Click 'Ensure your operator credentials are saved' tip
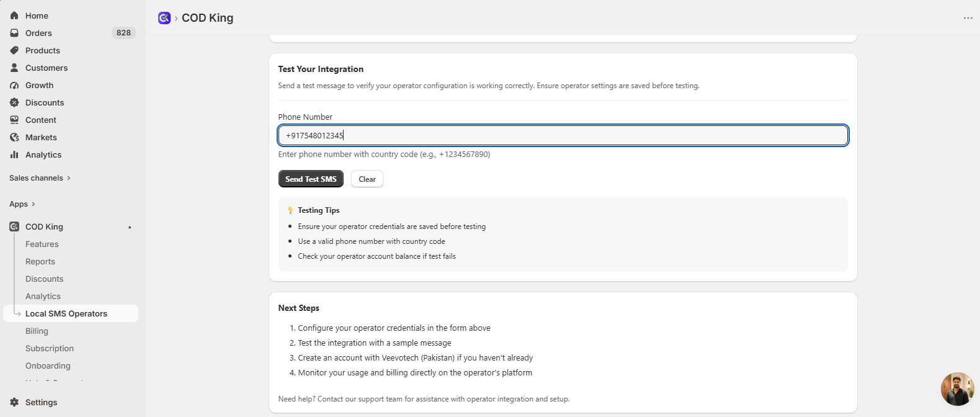980x417 pixels. (x=392, y=226)
